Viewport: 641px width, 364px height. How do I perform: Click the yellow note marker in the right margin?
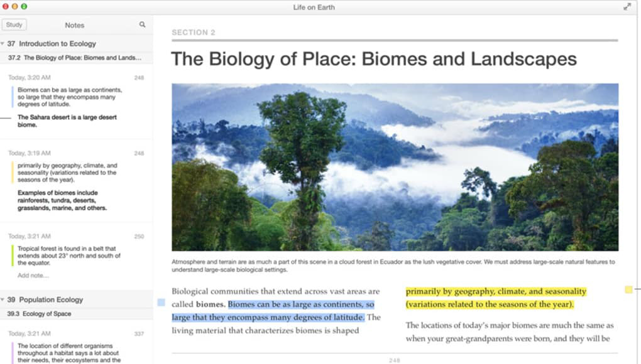[x=628, y=290]
